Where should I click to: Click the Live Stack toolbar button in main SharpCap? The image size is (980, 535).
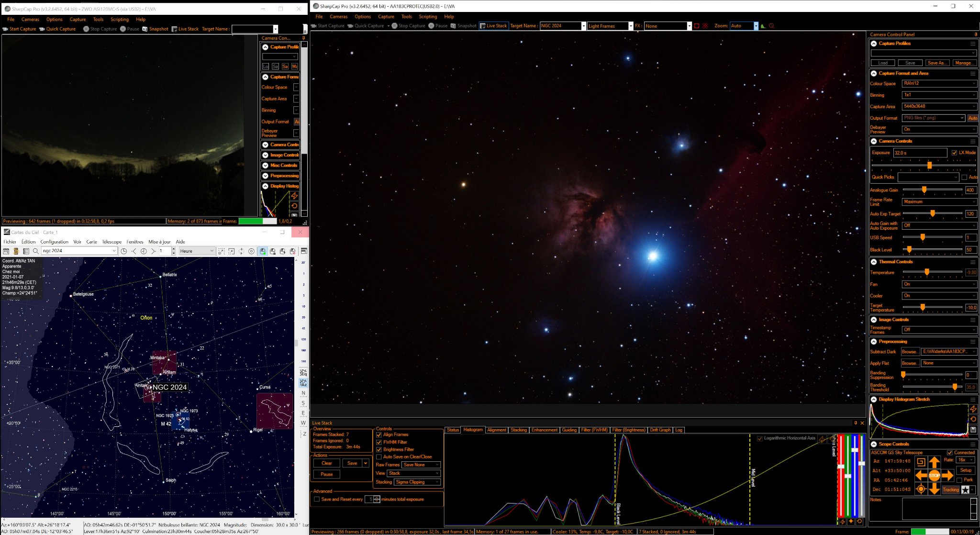click(x=493, y=26)
